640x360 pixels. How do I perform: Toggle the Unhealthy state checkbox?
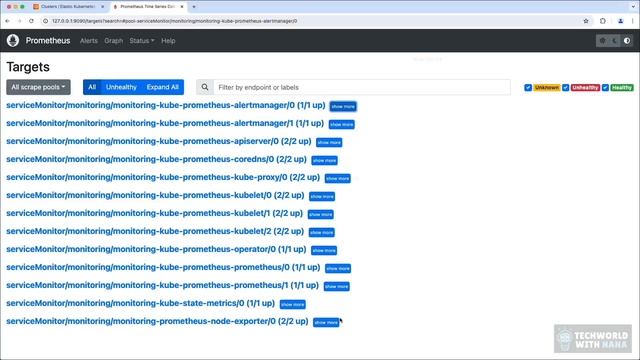click(565, 87)
